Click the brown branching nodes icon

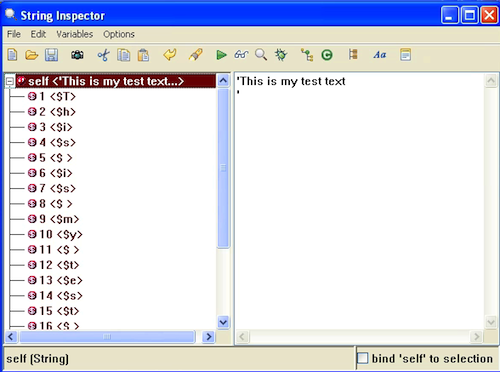click(353, 54)
